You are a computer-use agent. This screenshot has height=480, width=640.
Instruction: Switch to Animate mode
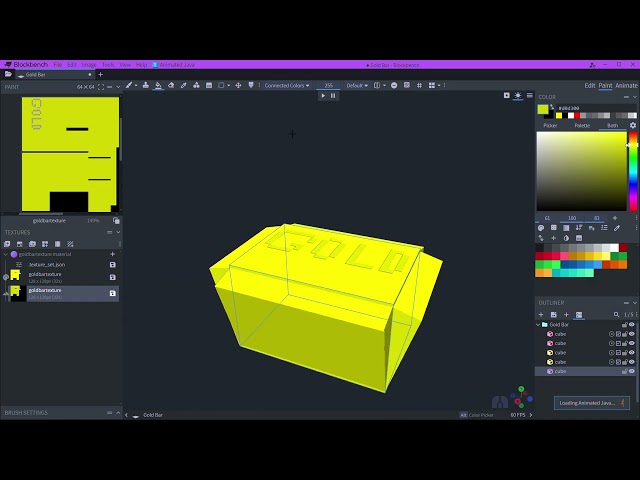(626, 85)
